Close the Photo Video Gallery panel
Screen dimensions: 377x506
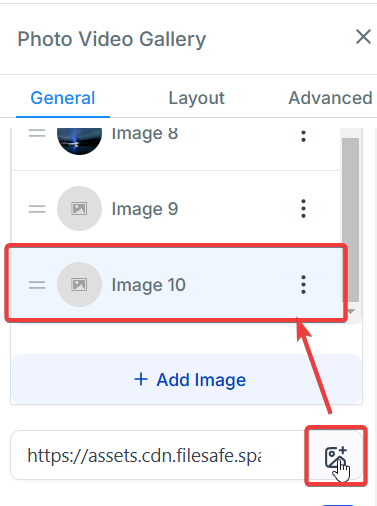pyautogui.click(x=363, y=36)
